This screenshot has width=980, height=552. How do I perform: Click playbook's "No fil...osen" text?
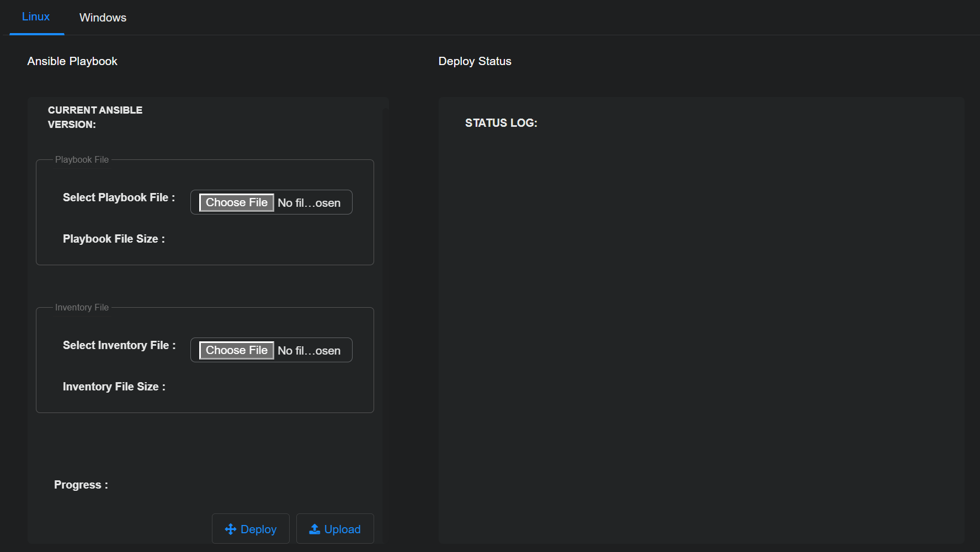click(309, 203)
